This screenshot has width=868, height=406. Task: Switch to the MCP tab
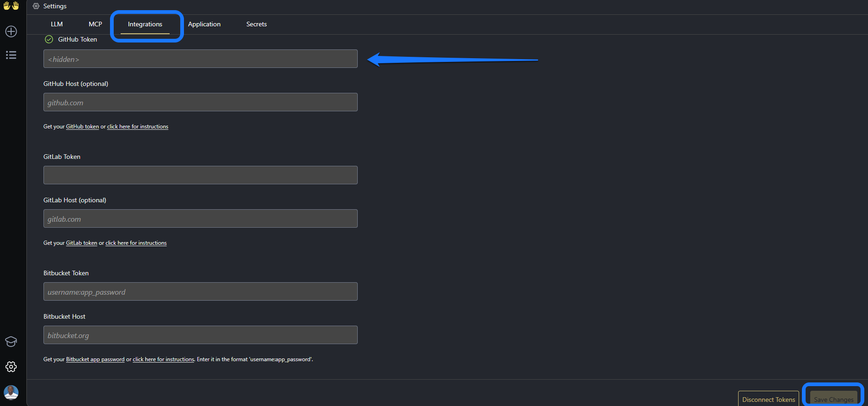click(x=95, y=24)
